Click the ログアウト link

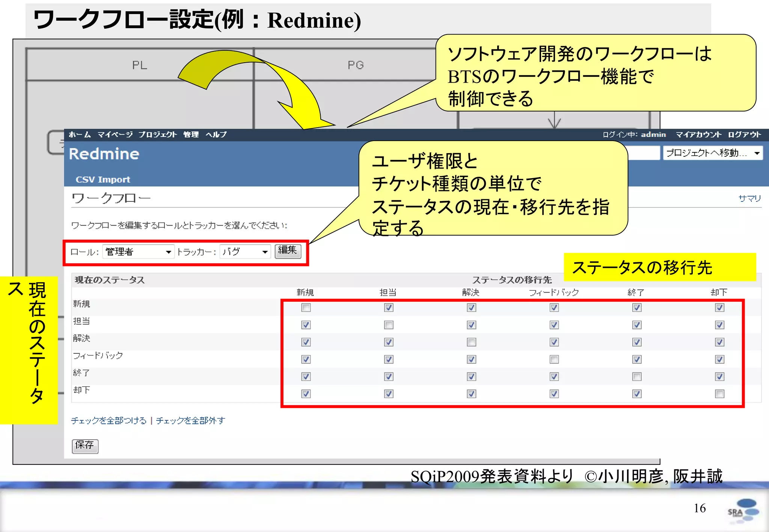(x=745, y=134)
